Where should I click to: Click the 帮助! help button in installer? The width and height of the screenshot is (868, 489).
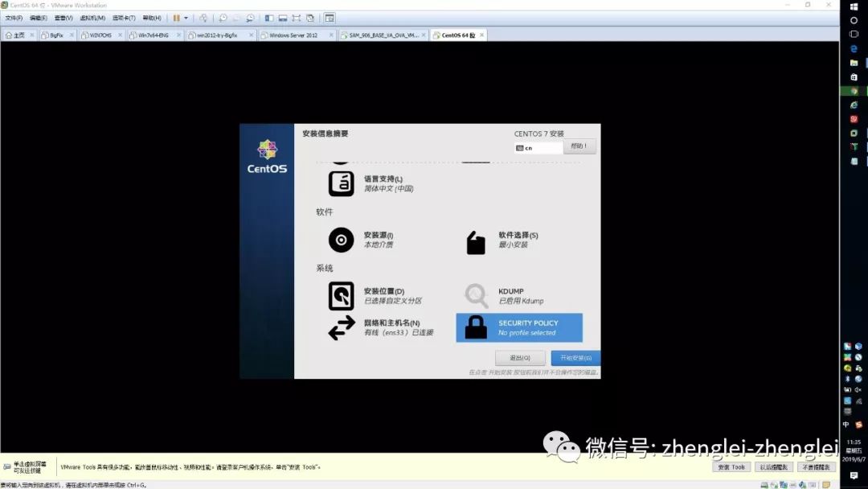click(579, 146)
